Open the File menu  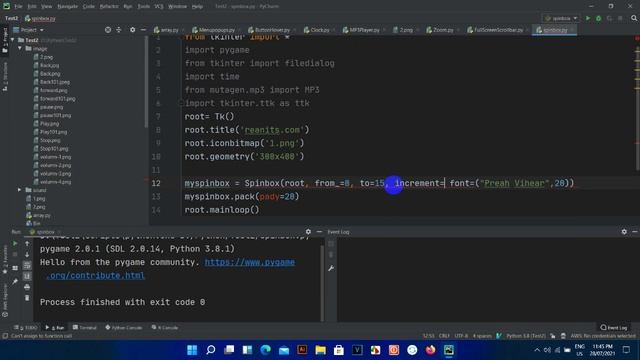coord(18,7)
